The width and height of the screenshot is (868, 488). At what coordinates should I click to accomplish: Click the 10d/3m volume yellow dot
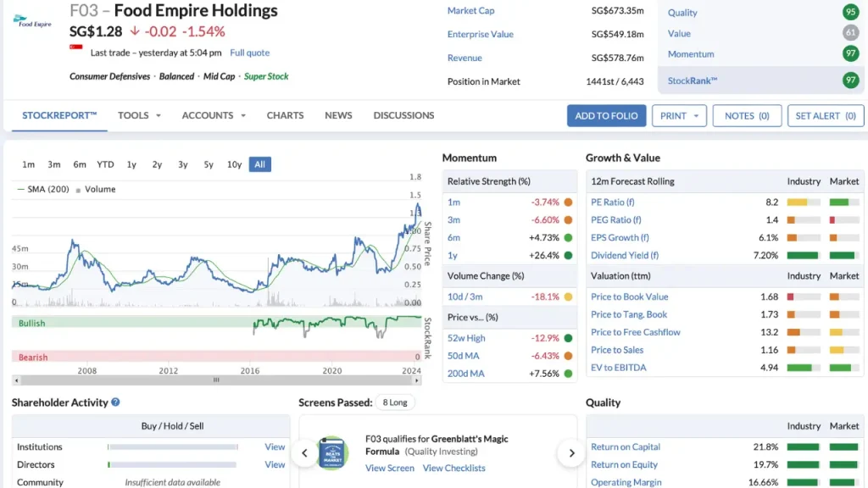click(568, 297)
